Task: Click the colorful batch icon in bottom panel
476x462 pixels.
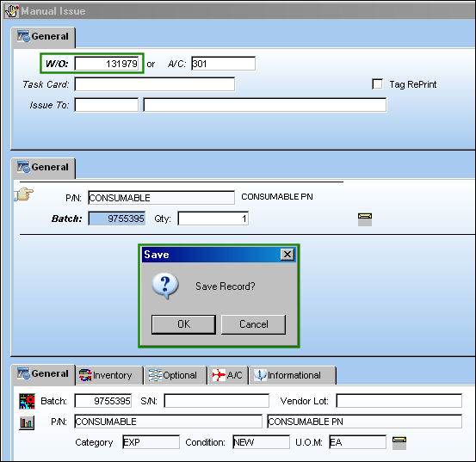Action: tap(27, 401)
